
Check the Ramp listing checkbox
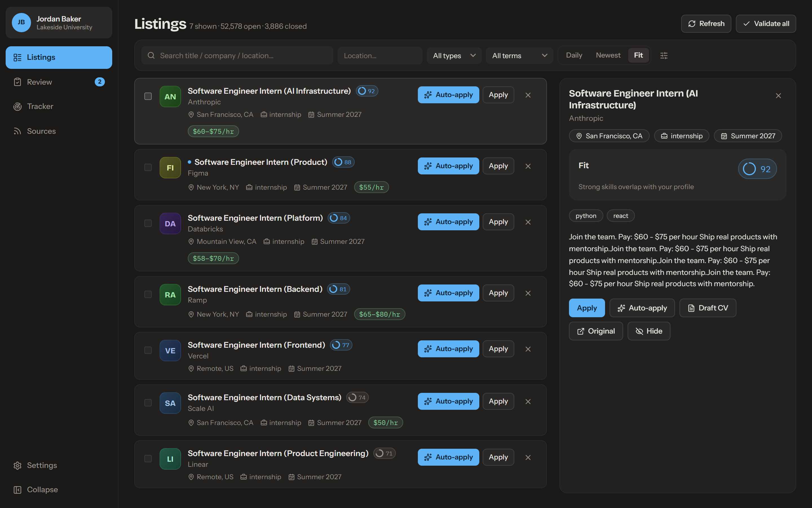coord(148,294)
